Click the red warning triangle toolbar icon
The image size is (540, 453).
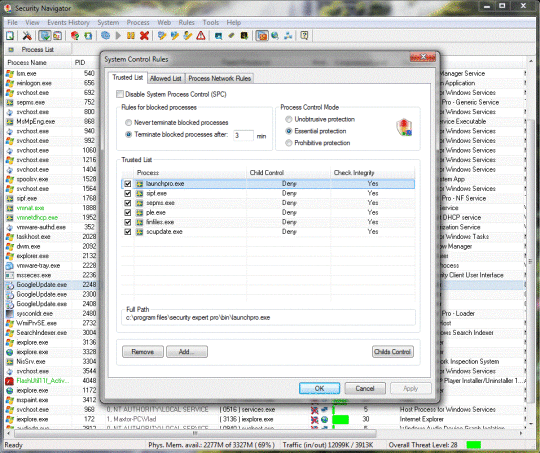[201, 35]
